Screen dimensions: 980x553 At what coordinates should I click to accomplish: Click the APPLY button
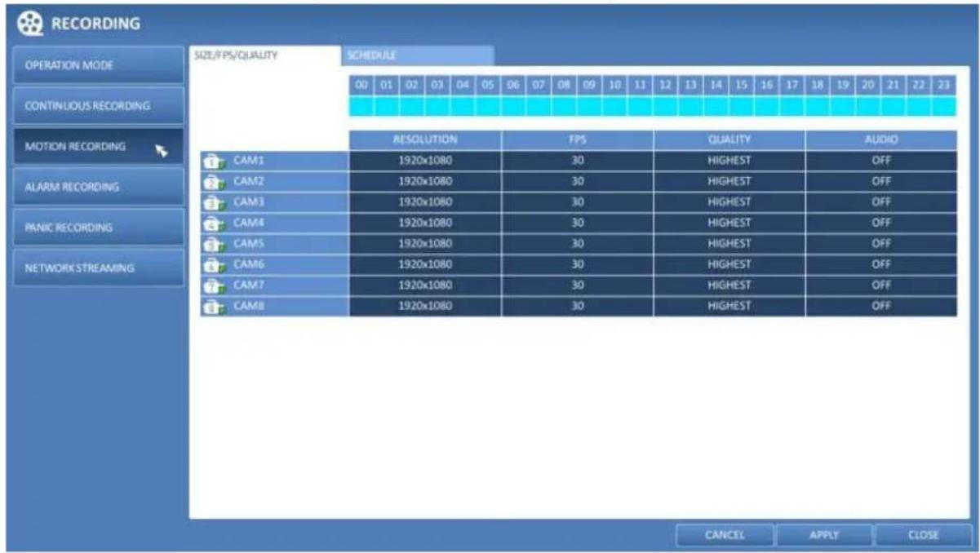point(823,536)
